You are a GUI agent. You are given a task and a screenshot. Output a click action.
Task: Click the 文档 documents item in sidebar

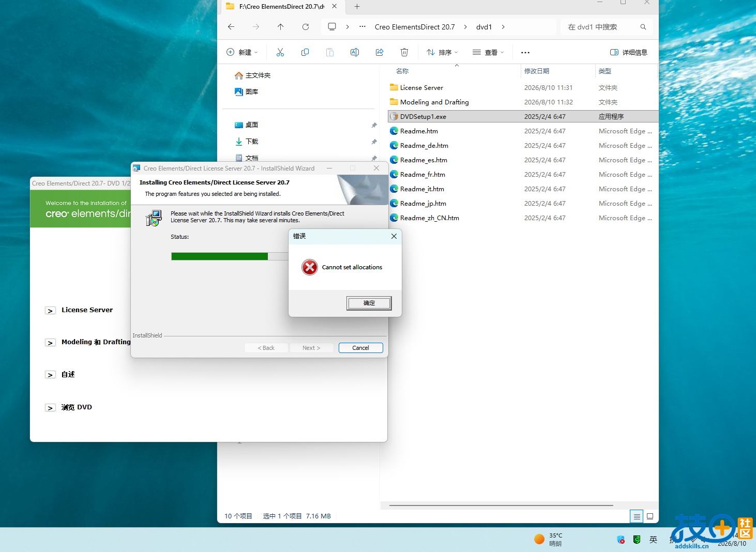(252, 158)
